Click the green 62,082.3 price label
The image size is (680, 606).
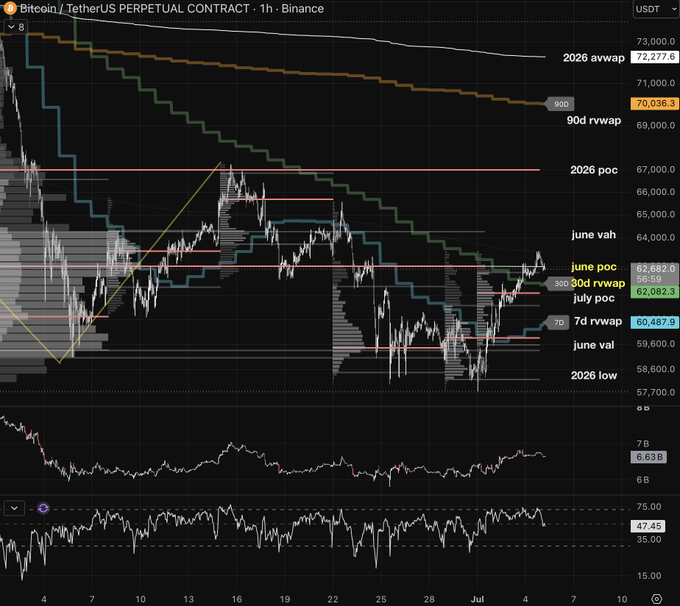654,292
